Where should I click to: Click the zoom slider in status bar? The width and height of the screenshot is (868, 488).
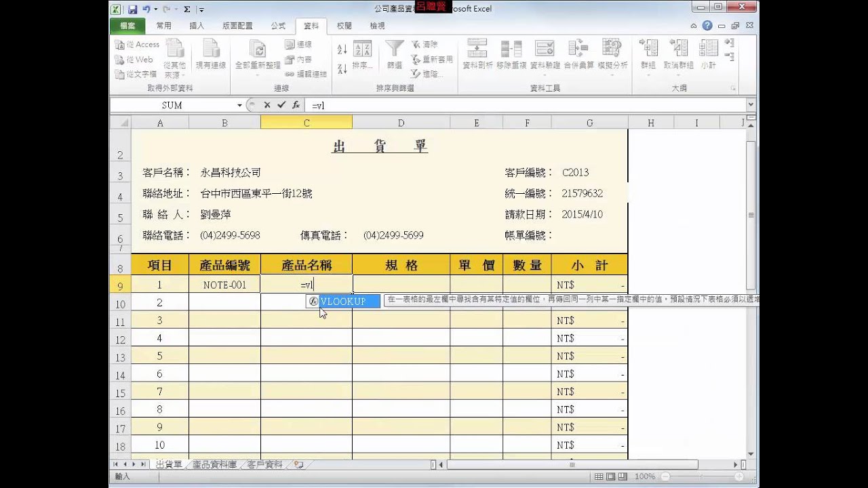pyautogui.click(x=702, y=476)
